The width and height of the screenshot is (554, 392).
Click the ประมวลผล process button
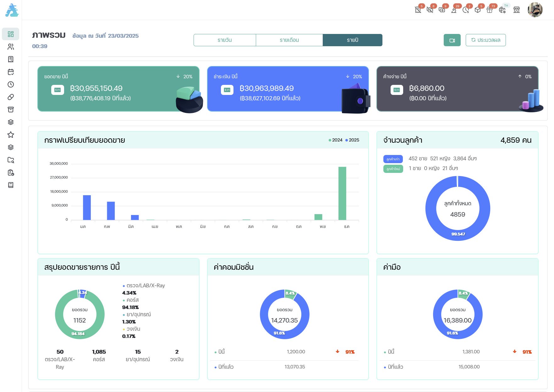[x=485, y=40]
